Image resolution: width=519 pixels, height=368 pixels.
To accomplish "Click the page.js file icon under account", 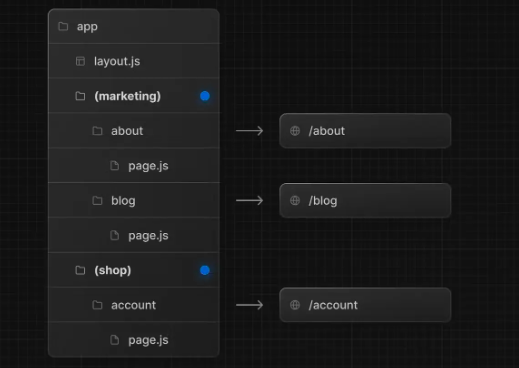I will pyautogui.click(x=115, y=340).
